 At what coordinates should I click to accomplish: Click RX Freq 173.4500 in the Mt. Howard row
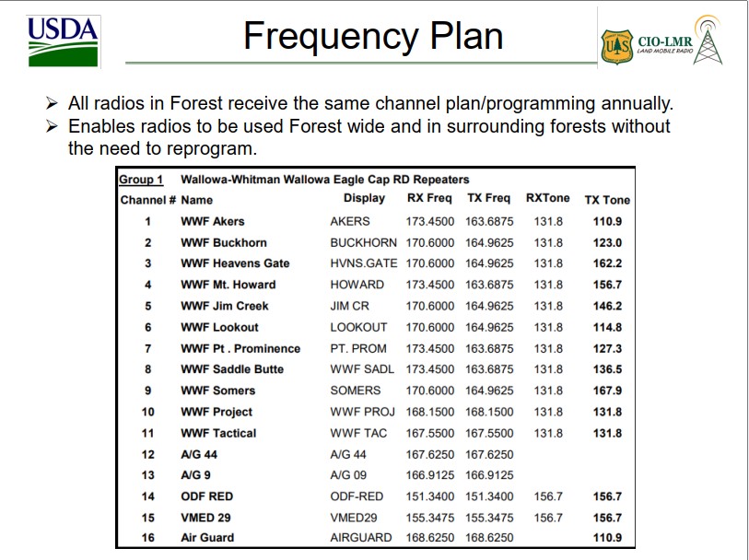430,285
